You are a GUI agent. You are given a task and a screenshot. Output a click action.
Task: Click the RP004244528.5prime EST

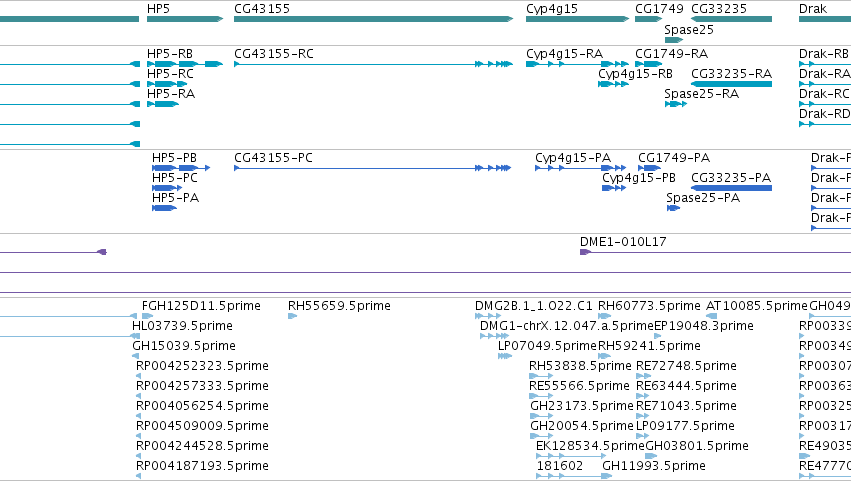138,457
